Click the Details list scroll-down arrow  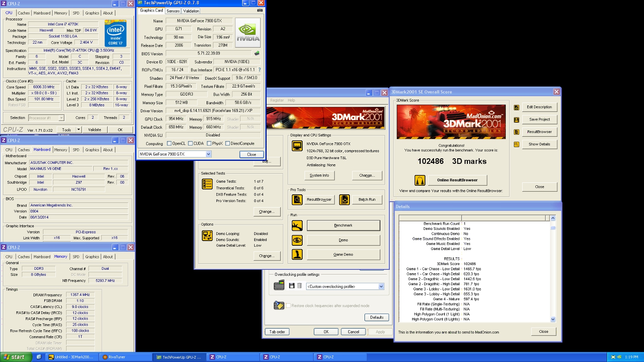click(x=553, y=319)
